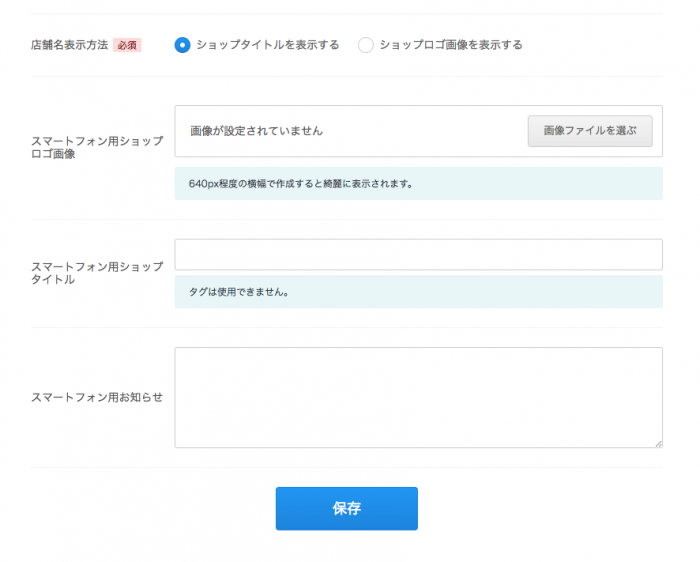Focus the スマートフォン用ショップタイトル text field
The image size is (700, 562).
[x=418, y=254]
